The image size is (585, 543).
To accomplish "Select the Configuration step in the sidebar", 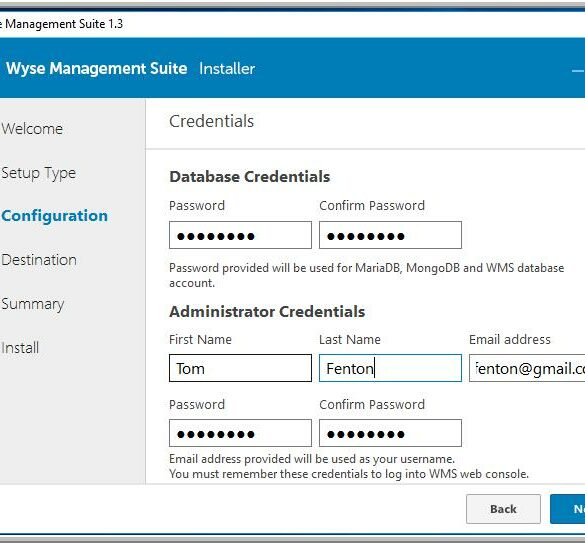I will (54, 216).
